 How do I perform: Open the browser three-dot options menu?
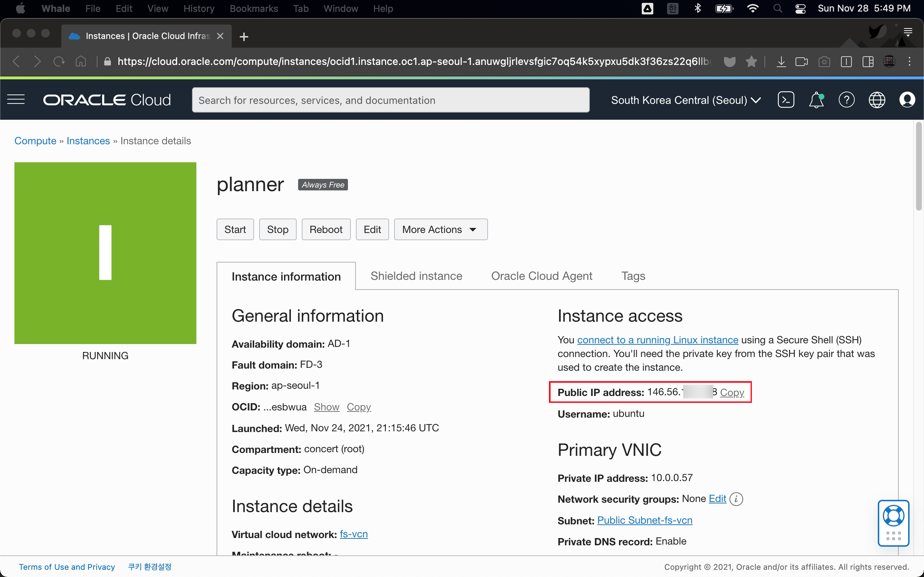(910, 61)
